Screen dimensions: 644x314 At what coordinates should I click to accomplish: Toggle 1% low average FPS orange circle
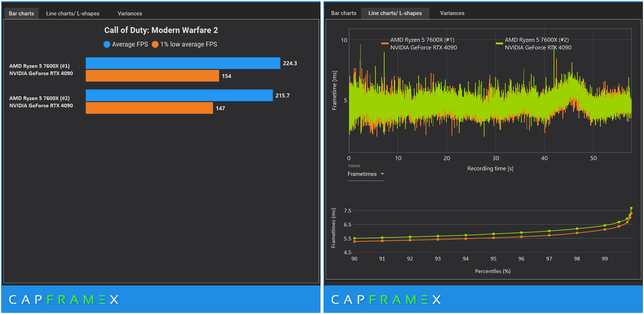point(155,44)
